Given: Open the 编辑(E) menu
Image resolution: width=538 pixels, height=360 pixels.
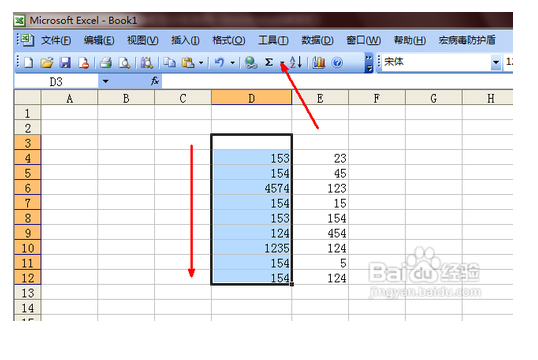Looking at the screenshot, I should pyautogui.click(x=99, y=40).
